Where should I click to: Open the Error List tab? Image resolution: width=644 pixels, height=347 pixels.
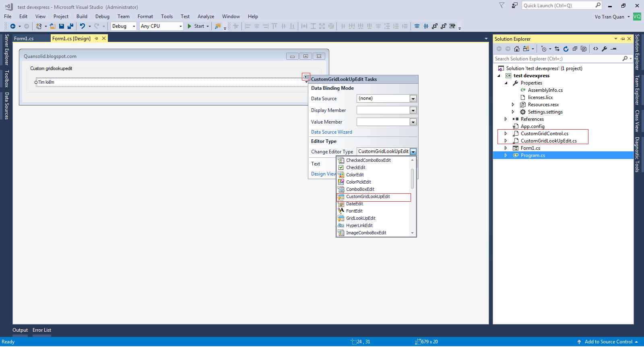[x=42, y=330]
